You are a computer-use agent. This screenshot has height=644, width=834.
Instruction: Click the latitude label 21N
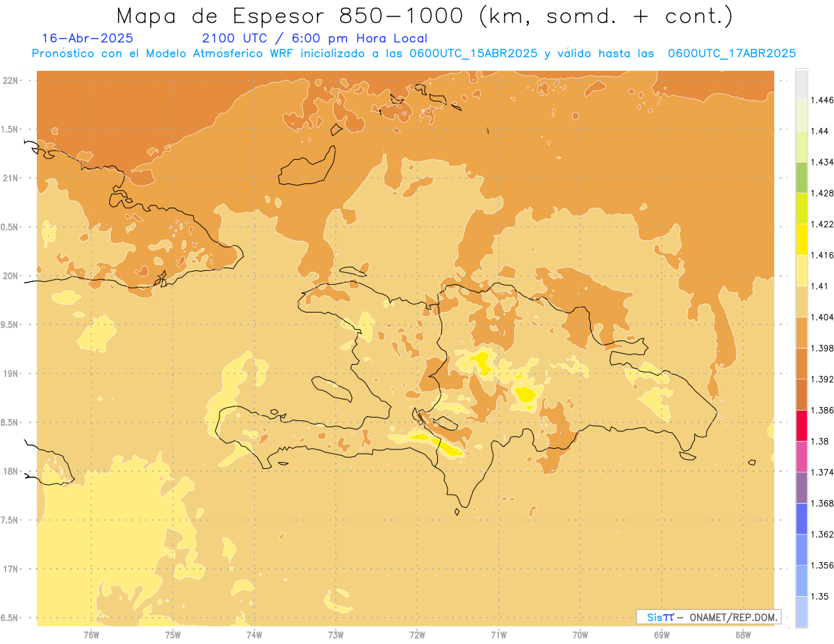[12, 178]
